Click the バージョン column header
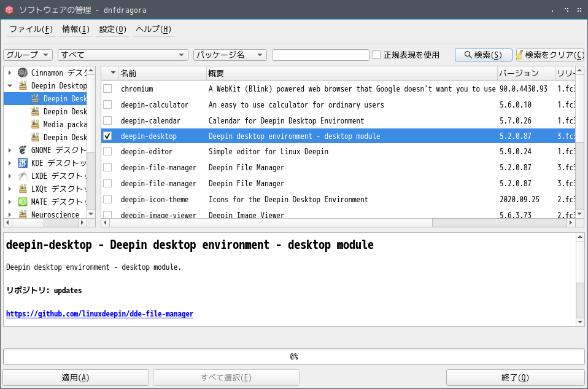588x389 pixels. point(527,73)
